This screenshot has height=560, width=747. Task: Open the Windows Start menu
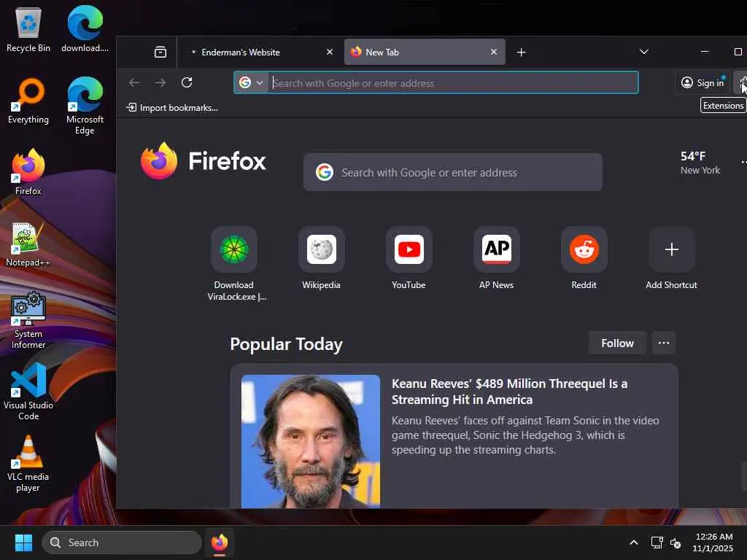[x=23, y=542]
